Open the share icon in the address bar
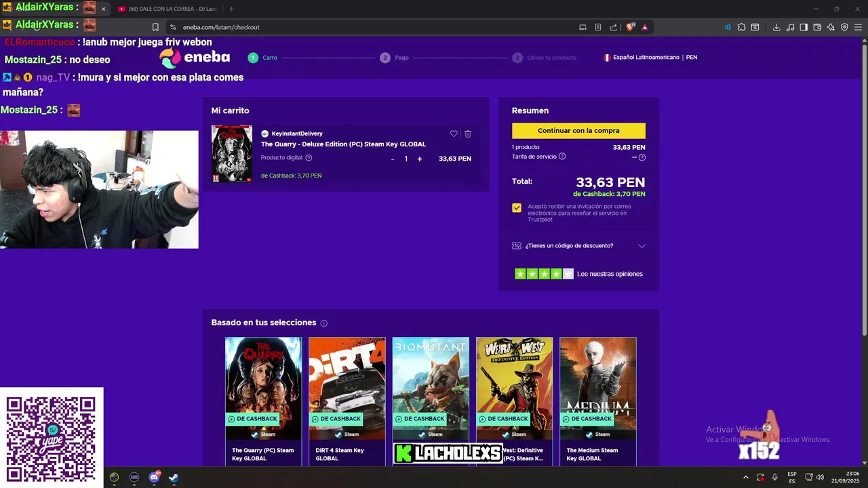Viewport: 868px width, 488px height. tap(614, 27)
